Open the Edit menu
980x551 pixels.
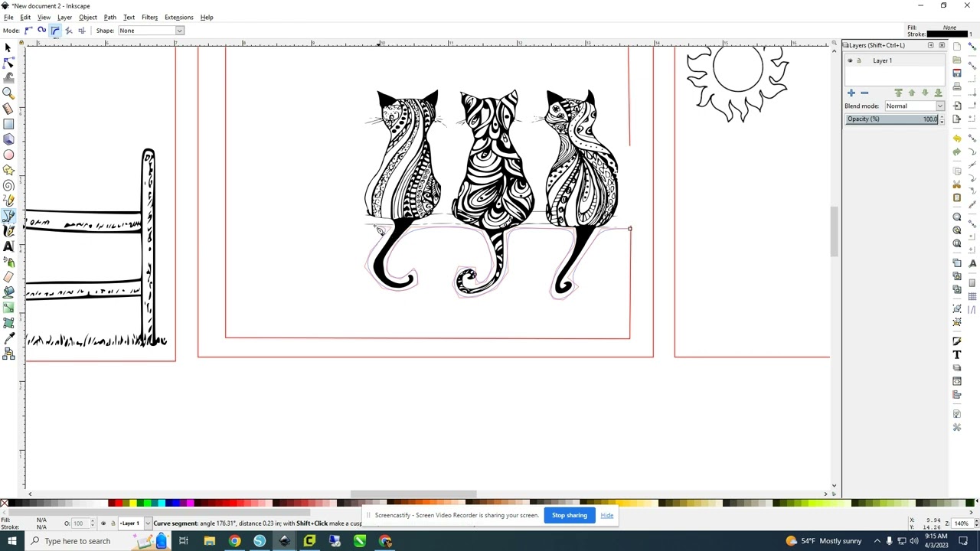click(25, 17)
